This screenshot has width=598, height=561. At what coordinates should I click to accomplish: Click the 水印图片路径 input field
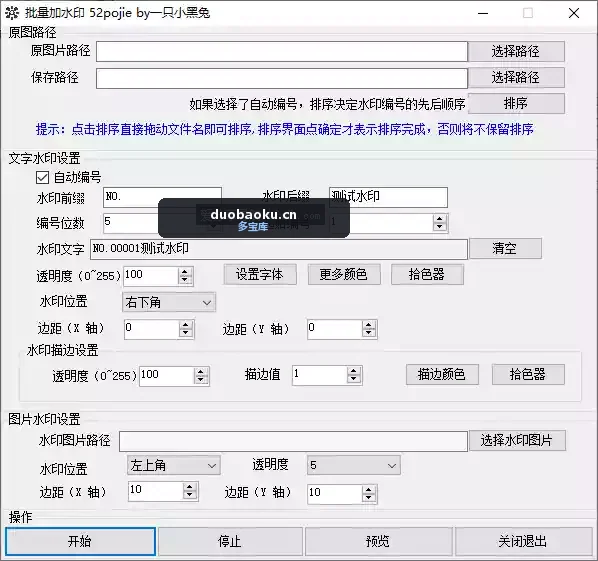tap(293, 441)
